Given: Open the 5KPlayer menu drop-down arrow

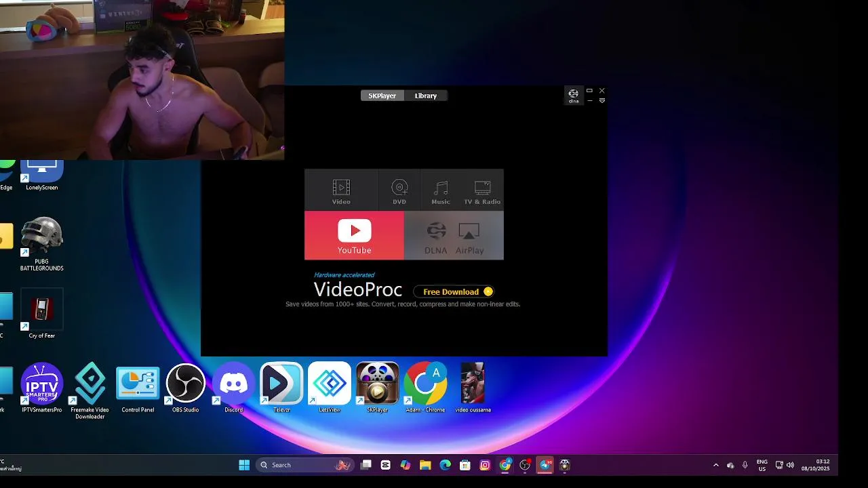Looking at the screenshot, I should 602,100.
